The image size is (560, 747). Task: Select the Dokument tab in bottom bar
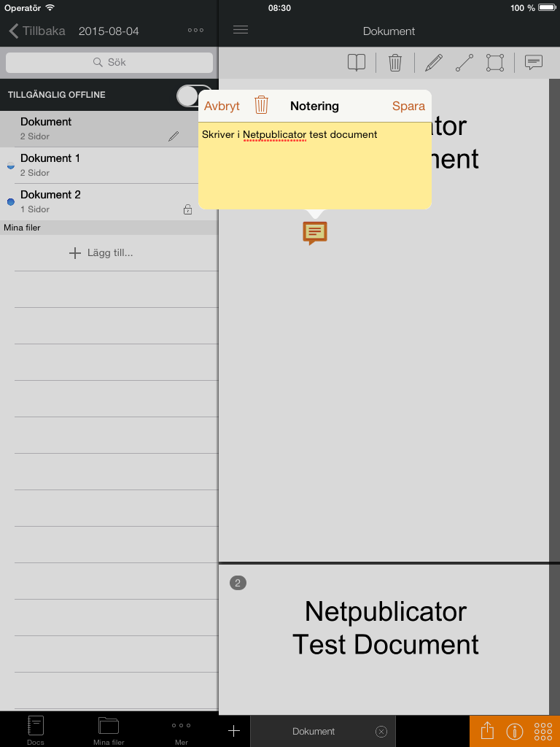pyautogui.click(x=323, y=731)
